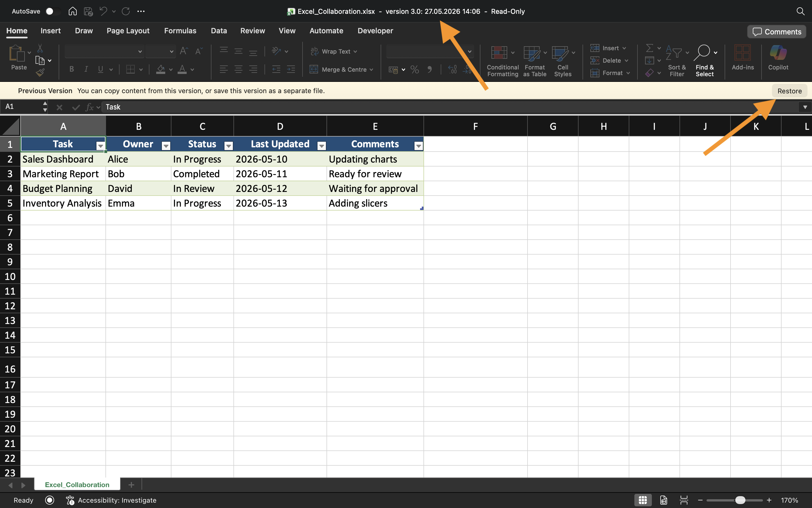The height and width of the screenshot is (508, 812).
Task: Open the Data tab
Action: pos(219,30)
